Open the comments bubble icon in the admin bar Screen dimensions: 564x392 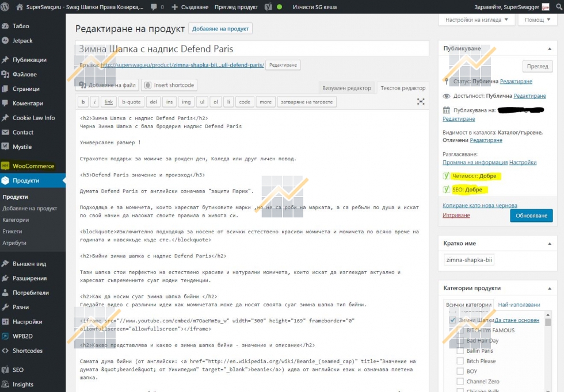154,7
